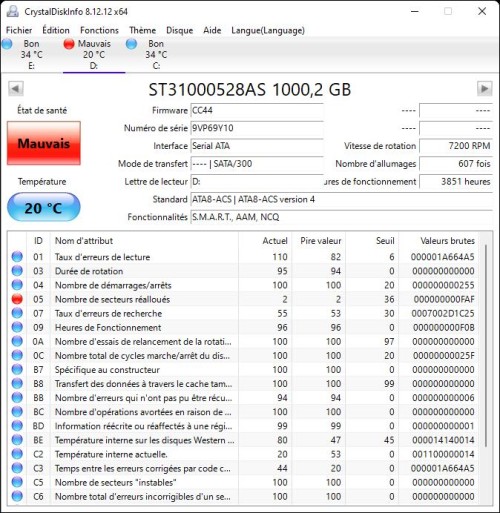
Task: Click blue status icon for drive E:
Action: coord(7,44)
